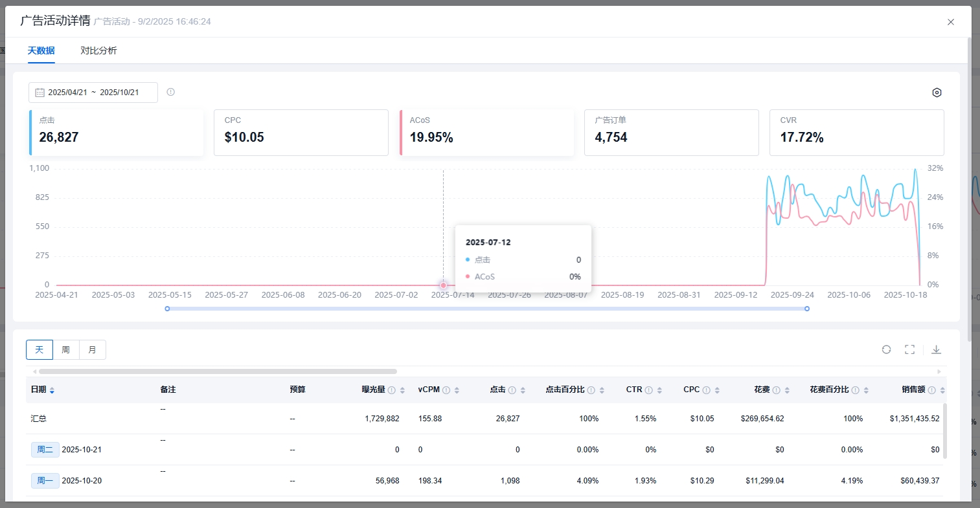This screenshot has width=980, height=508.
Task: Sort table by 日期 column
Action: [x=52, y=390]
